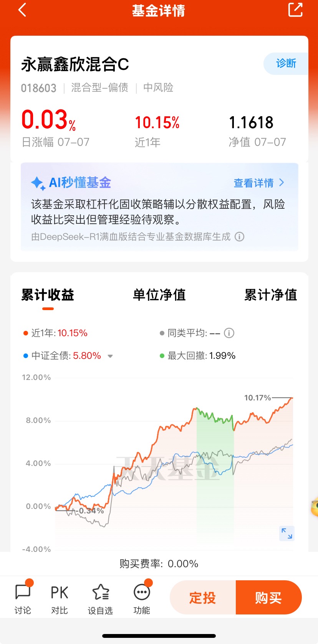318x644 pixels.
Task: Tap the 购买 buy button
Action: coord(268,598)
